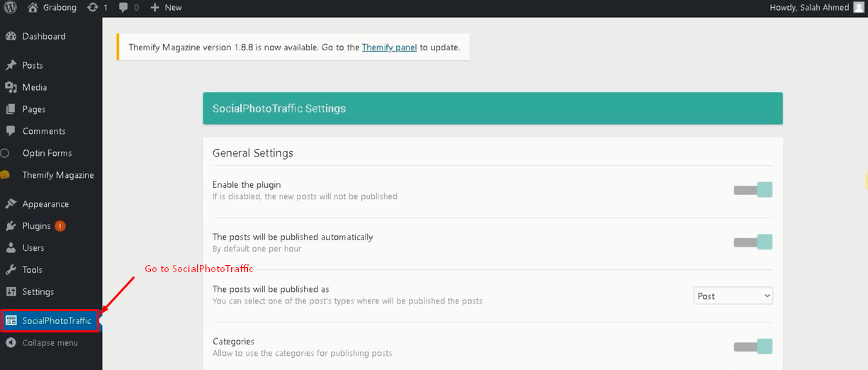Click 'Enable the plugin' label
Viewport: 868px width, 370px height.
coord(247,184)
